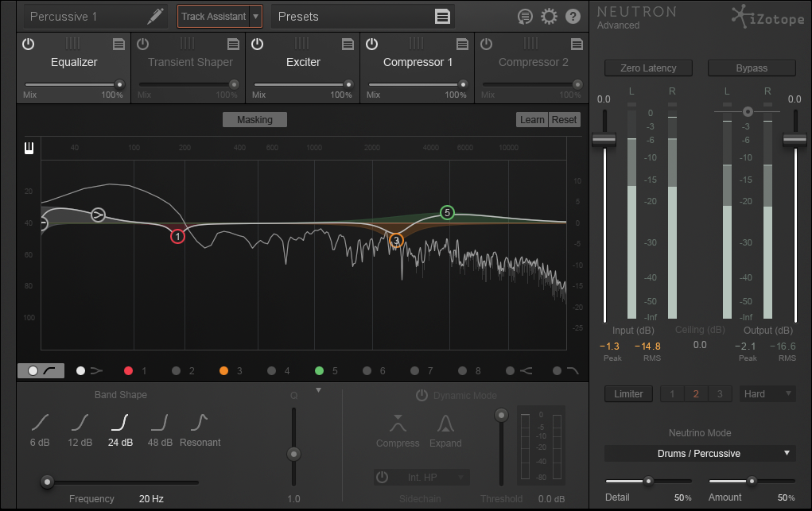Adjust the Frequency slider handle
This screenshot has width=812, height=511.
click(x=47, y=482)
